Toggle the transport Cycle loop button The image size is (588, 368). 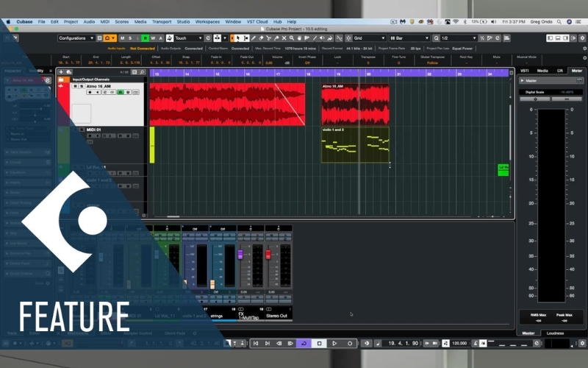pyautogui.click(x=304, y=343)
